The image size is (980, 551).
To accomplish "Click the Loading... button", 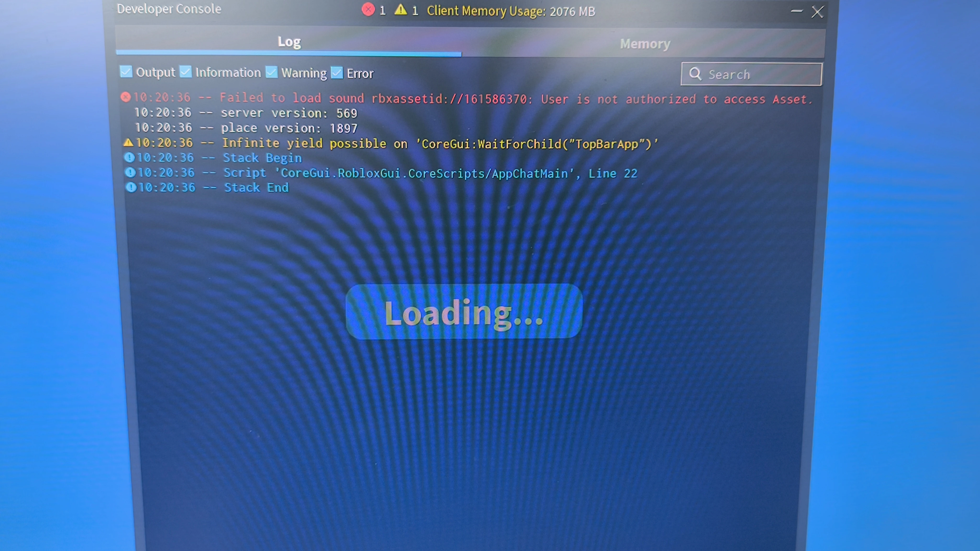I will (x=464, y=312).
